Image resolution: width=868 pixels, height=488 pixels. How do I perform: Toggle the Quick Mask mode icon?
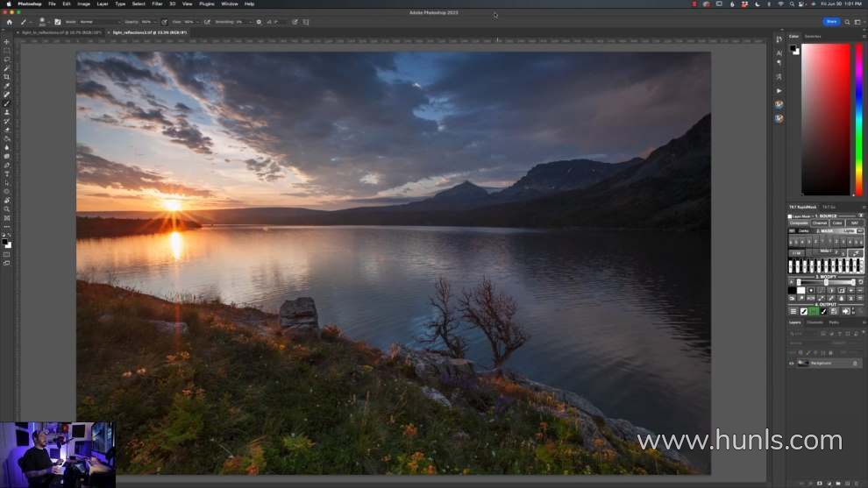coord(7,254)
